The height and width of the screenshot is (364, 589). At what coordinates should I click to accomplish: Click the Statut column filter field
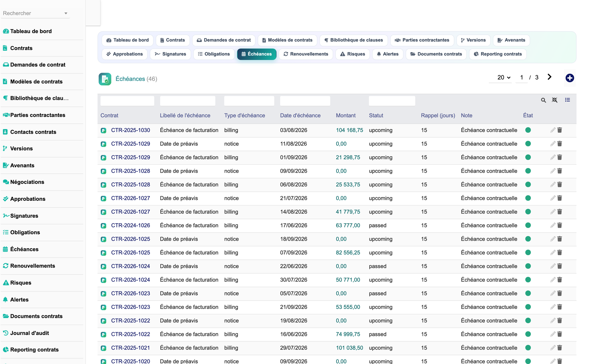[392, 101]
